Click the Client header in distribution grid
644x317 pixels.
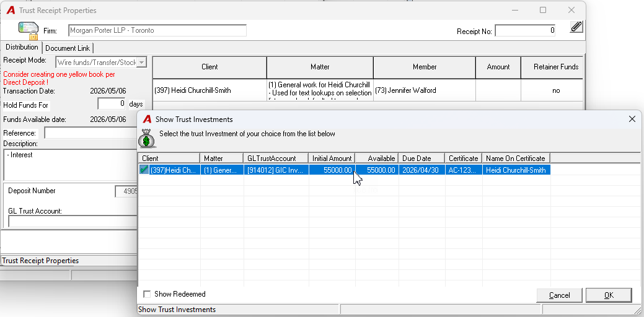coord(210,67)
